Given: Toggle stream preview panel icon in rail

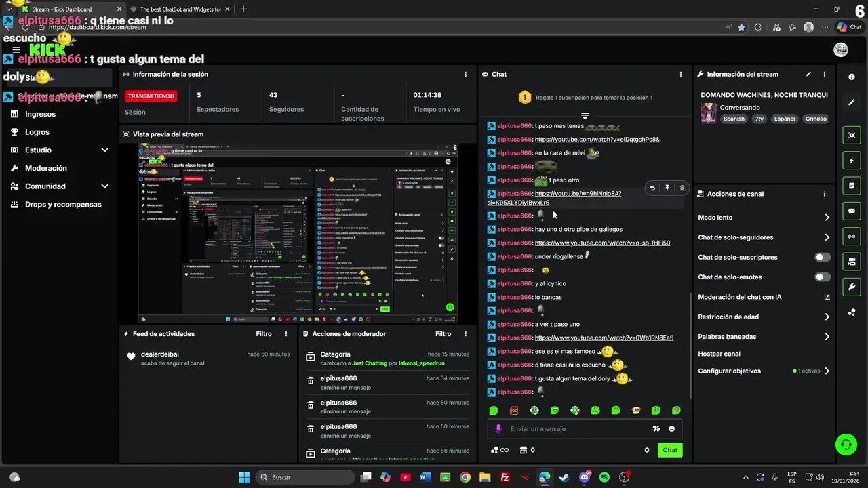Looking at the screenshot, I should (852, 136).
